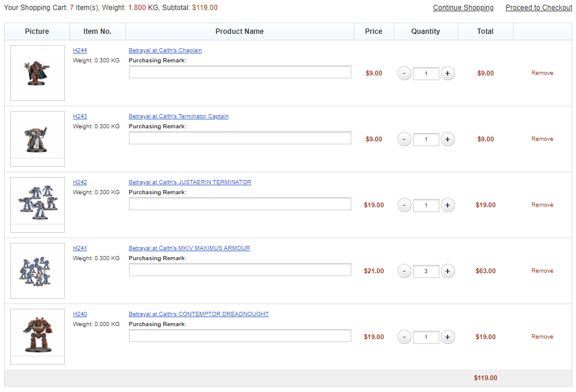
Task: Go to Continue Shopping
Action: [463, 8]
